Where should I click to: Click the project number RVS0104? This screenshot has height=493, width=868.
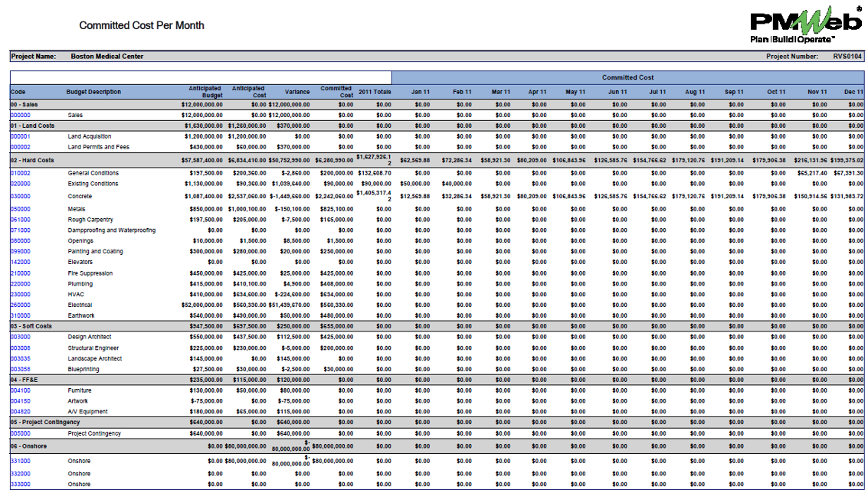pyautogui.click(x=847, y=57)
